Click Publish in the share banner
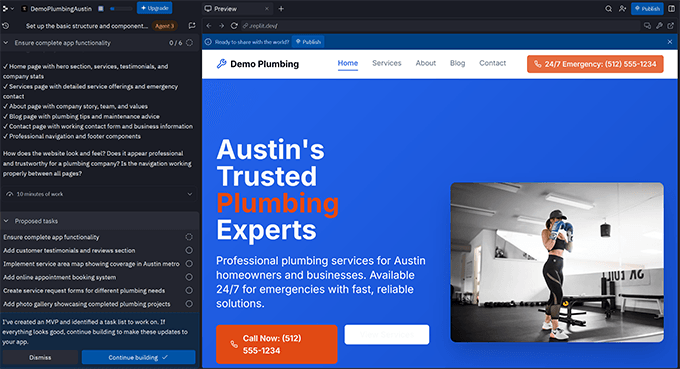Screen dimensions: 680x369 308,42
